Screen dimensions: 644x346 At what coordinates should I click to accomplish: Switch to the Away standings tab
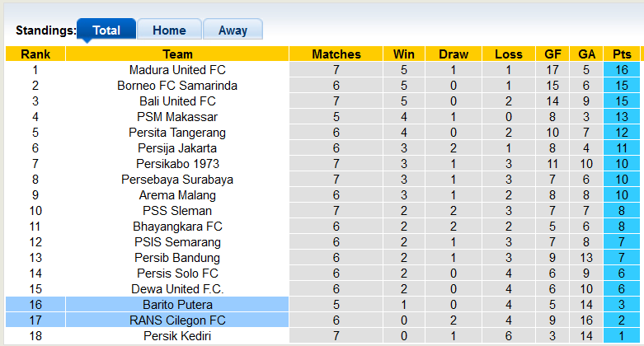coord(233,30)
